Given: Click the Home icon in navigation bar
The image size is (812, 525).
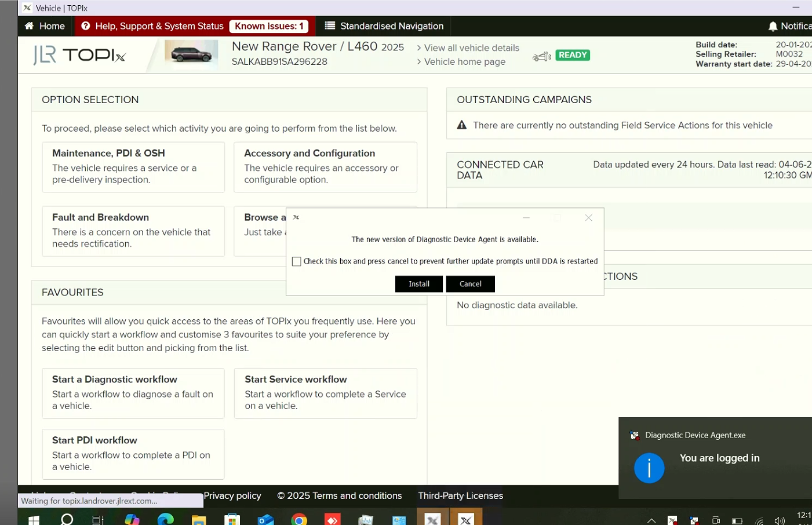Looking at the screenshot, I should click(x=29, y=26).
